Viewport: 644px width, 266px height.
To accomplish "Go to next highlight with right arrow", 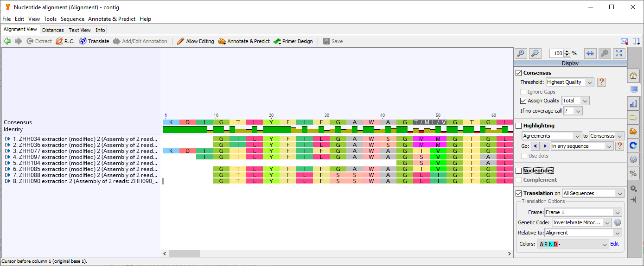I will (x=545, y=146).
